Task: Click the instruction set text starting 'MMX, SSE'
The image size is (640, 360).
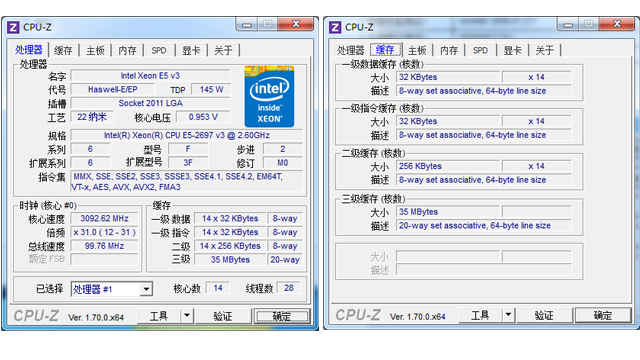Action: coord(187,182)
